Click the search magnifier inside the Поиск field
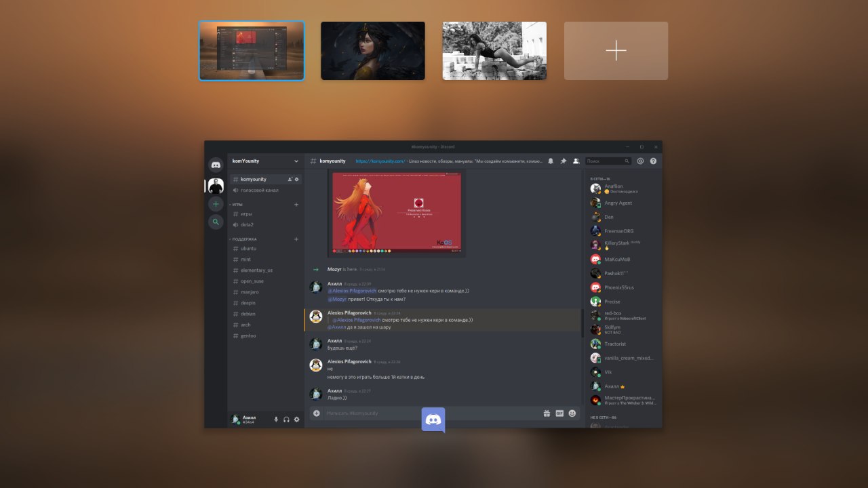Image resolution: width=868 pixels, height=488 pixels. (x=627, y=161)
